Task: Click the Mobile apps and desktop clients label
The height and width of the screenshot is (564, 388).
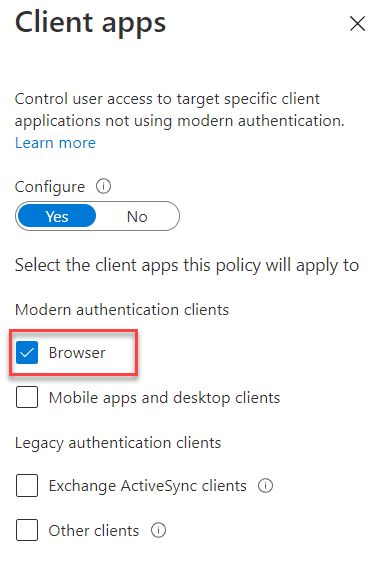Action: pos(164,398)
